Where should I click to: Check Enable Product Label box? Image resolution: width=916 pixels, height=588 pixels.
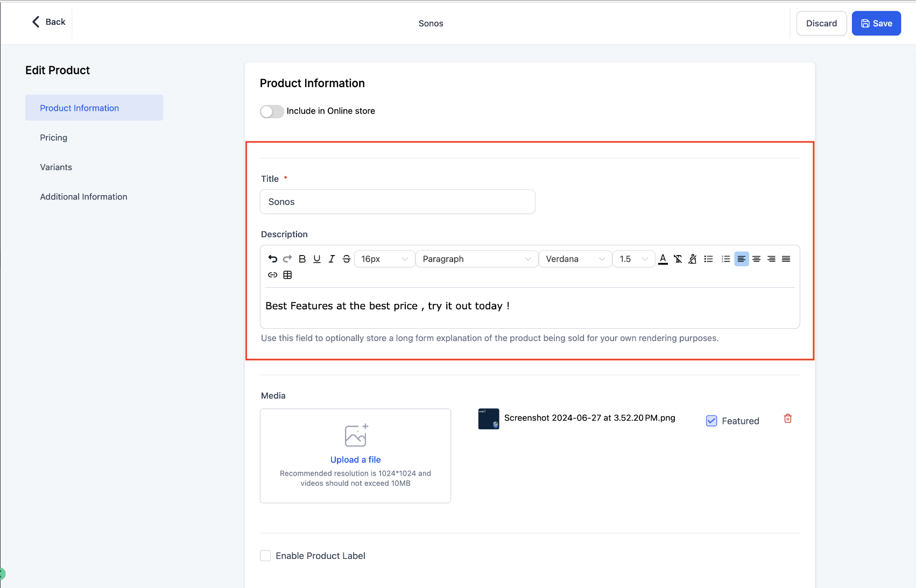tap(265, 556)
